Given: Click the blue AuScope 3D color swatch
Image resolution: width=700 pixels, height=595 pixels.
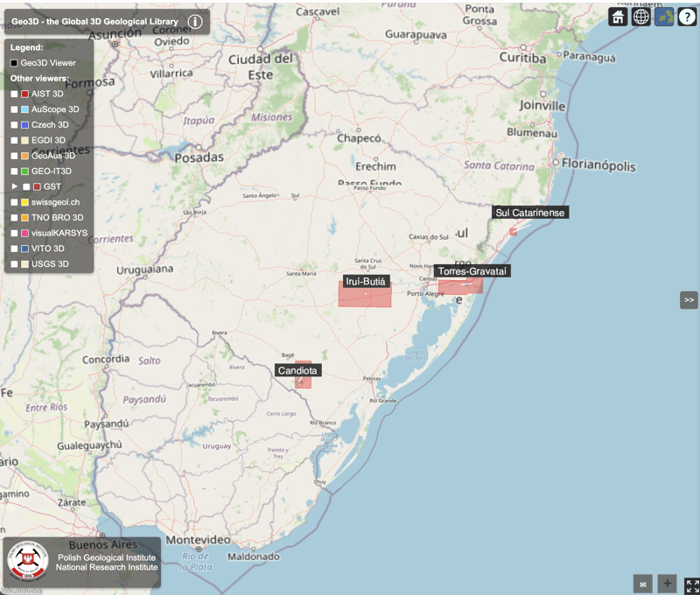Looking at the screenshot, I should point(25,109).
